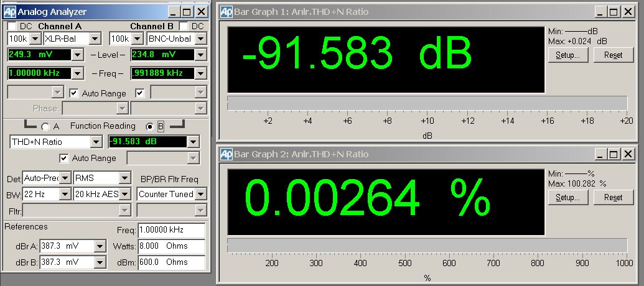Open the 249.3 mV level units dropdown
644x286 pixels.
click(78, 55)
